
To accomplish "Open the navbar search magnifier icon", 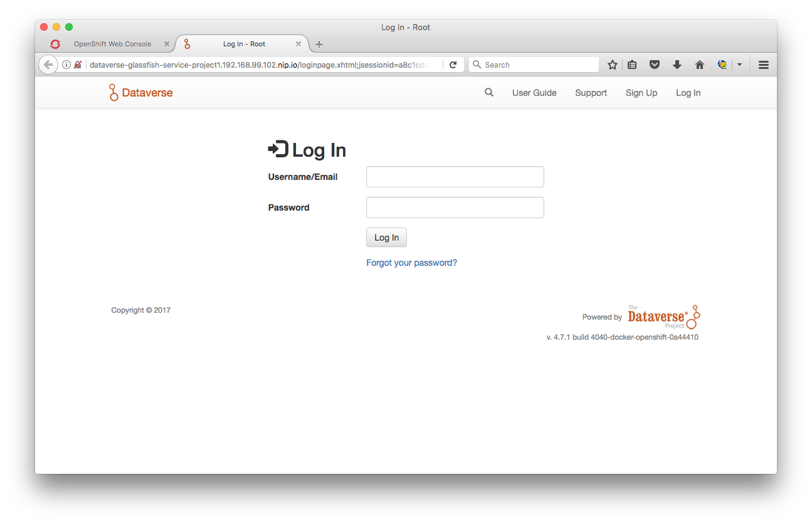I will (489, 93).
